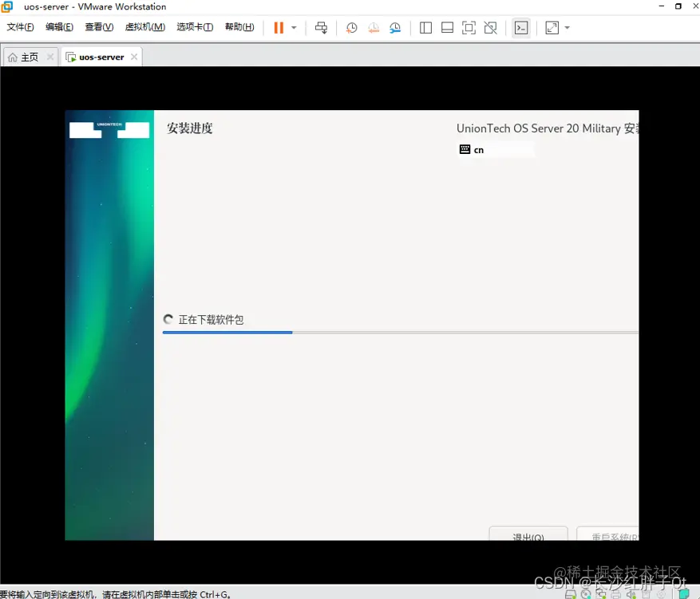Image resolution: width=700 pixels, height=599 pixels.
Task: Open the pause button dropdown arrow
Action: [x=293, y=27]
